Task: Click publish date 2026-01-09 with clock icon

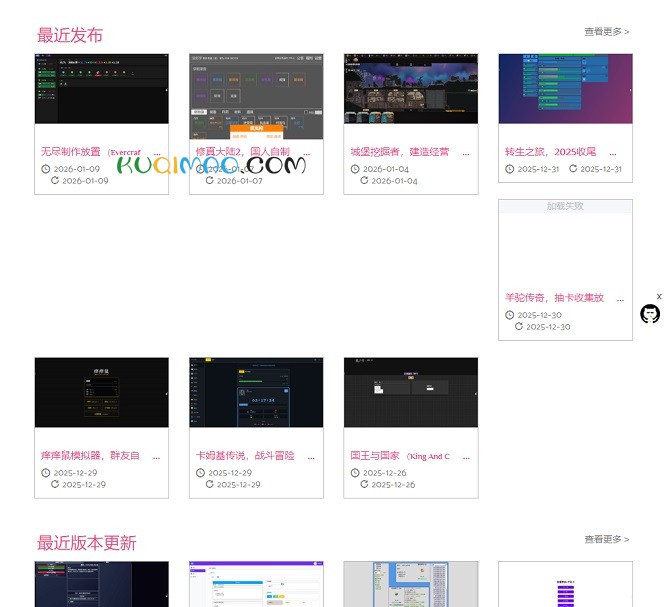Action: (x=77, y=169)
